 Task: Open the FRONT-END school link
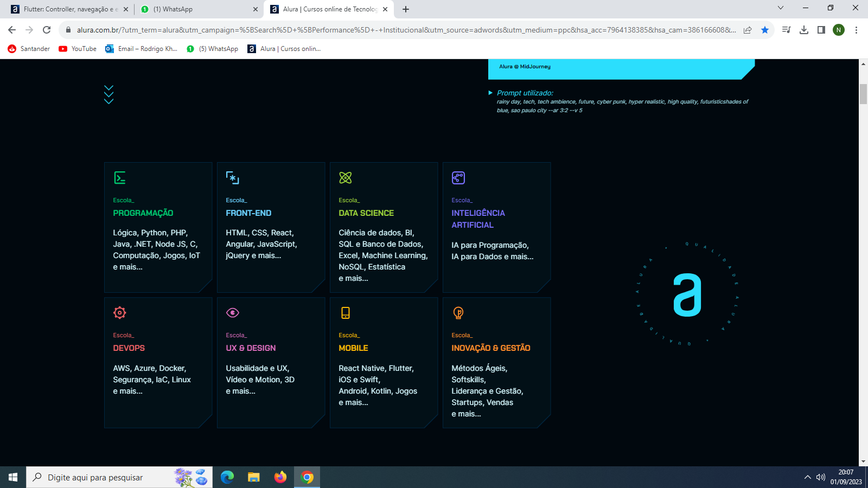coord(248,213)
